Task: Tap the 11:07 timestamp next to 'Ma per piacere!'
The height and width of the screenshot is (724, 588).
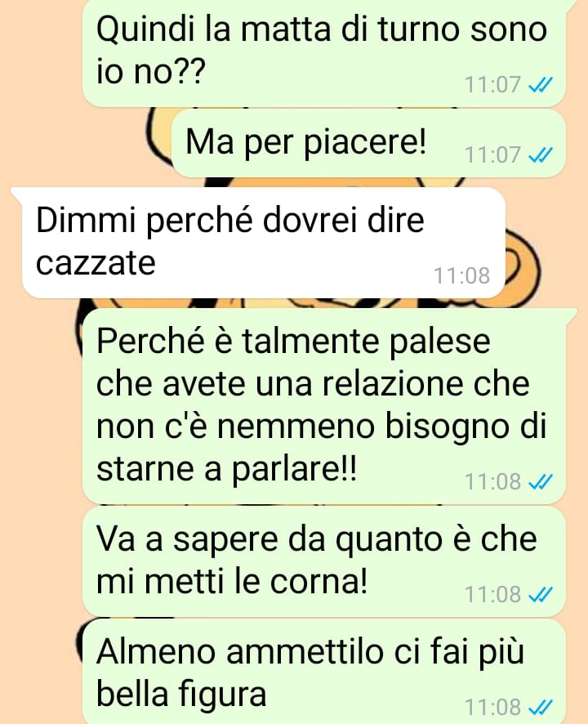Action: pos(492,155)
